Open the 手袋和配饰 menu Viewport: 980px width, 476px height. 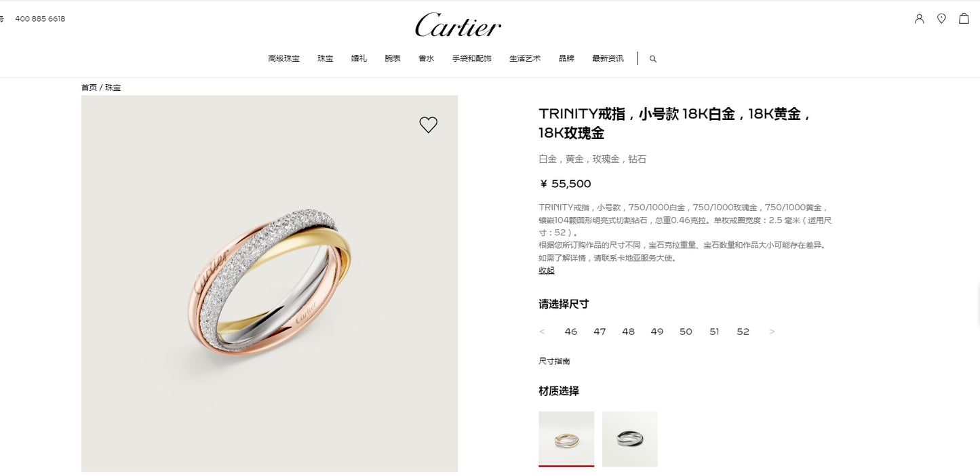click(472, 58)
